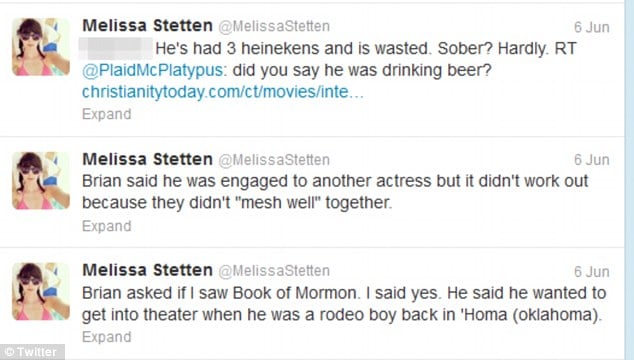Expand the tweet about 3 heinekens
The image size is (634, 360).
107,114
